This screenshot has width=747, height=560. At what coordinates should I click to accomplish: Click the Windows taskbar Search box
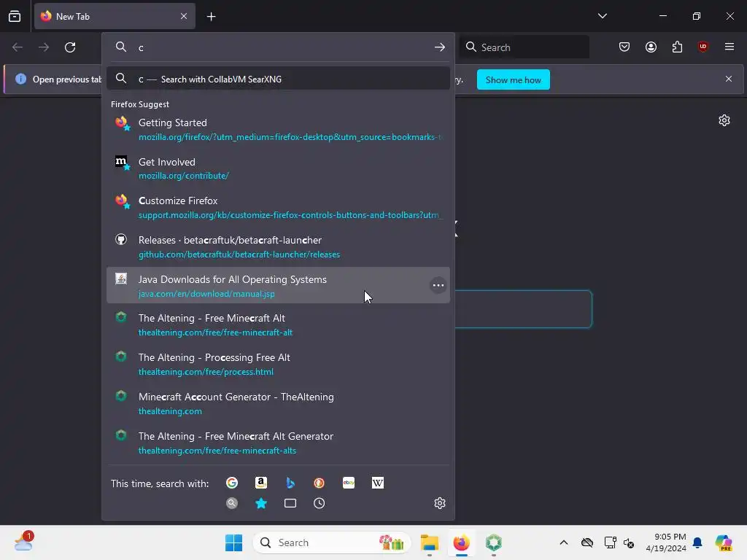(x=332, y=542)
